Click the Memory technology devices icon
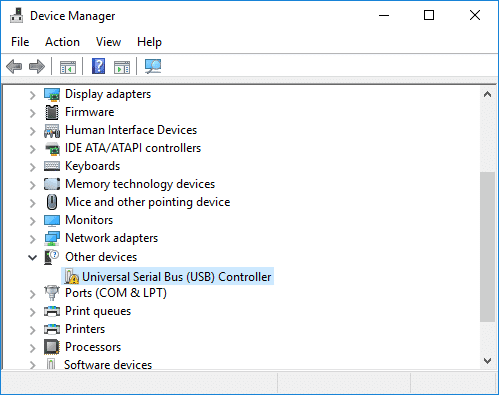The image size is (499, 395). tap(52, 184)
